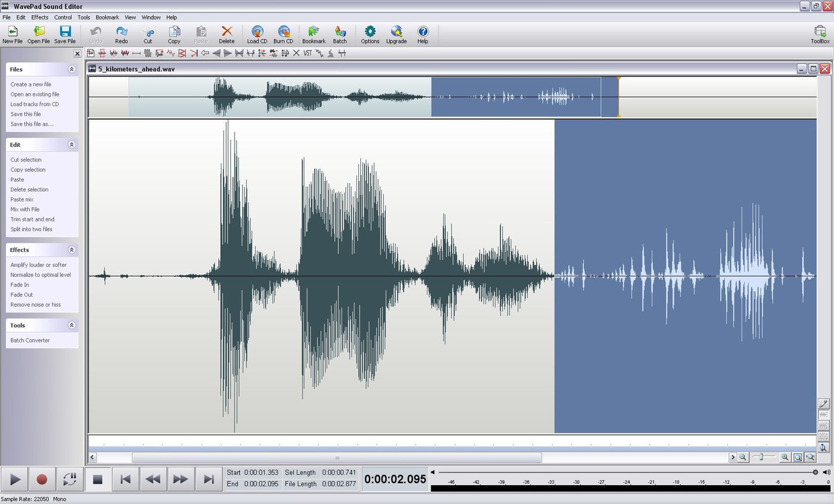
Task: Select the Cut tool from the main toolbar
Action: click(x=147, y=34)
